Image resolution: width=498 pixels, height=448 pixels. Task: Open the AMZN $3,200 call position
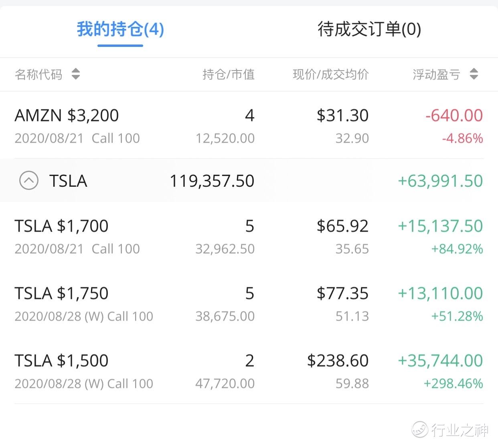tap(67, 116)
